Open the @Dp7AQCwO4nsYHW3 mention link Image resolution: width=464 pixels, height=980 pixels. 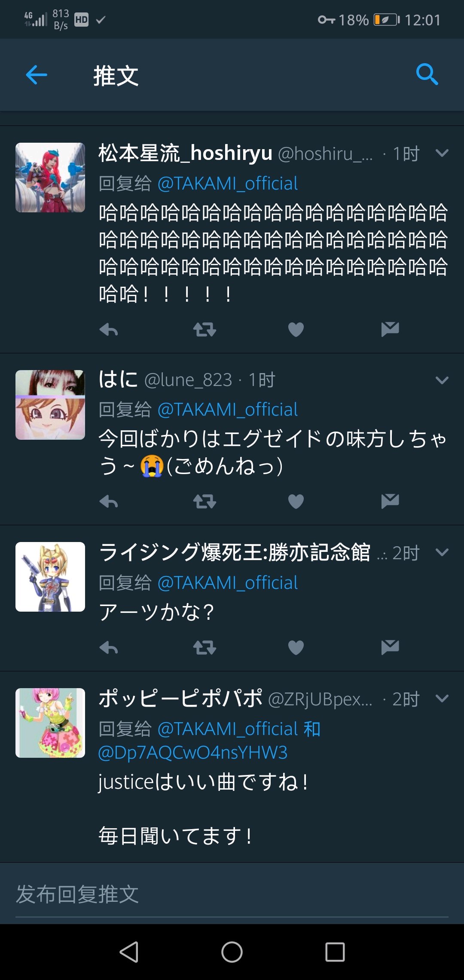[193, 753]
